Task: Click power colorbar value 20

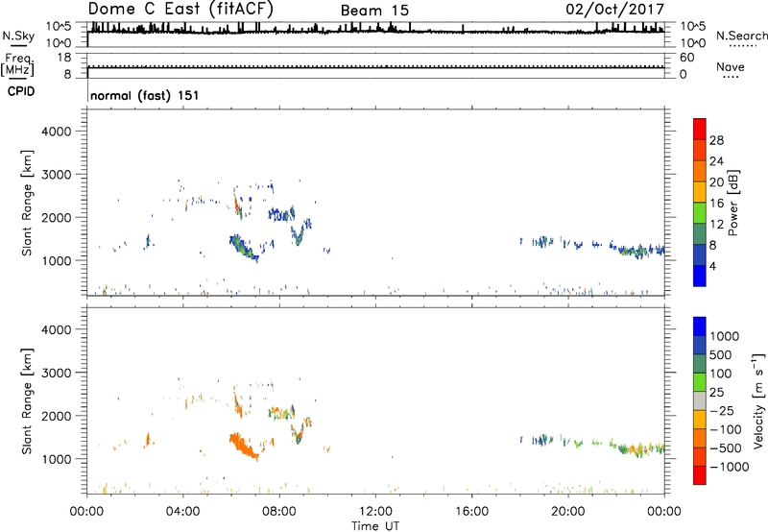Action: point(716,182)
